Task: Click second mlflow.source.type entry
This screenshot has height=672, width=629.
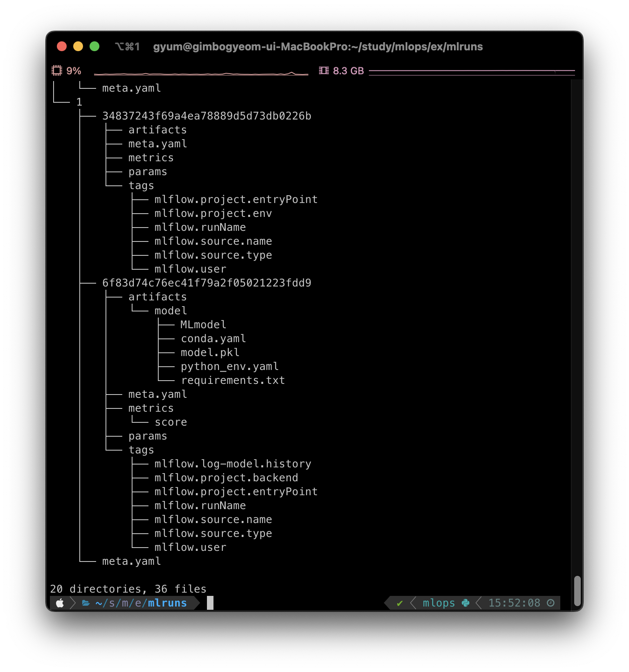Action: tap(213, 533)
